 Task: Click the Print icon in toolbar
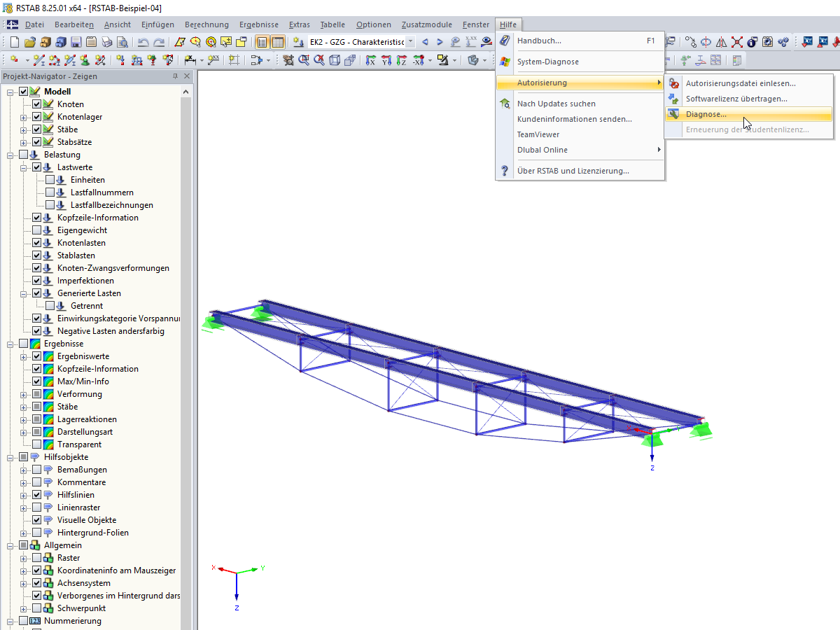pyautogui.click(x=107, y=42)
